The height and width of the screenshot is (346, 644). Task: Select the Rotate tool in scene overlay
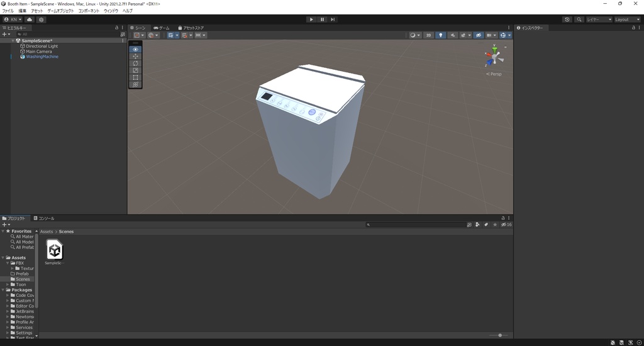tap(136, 64)
